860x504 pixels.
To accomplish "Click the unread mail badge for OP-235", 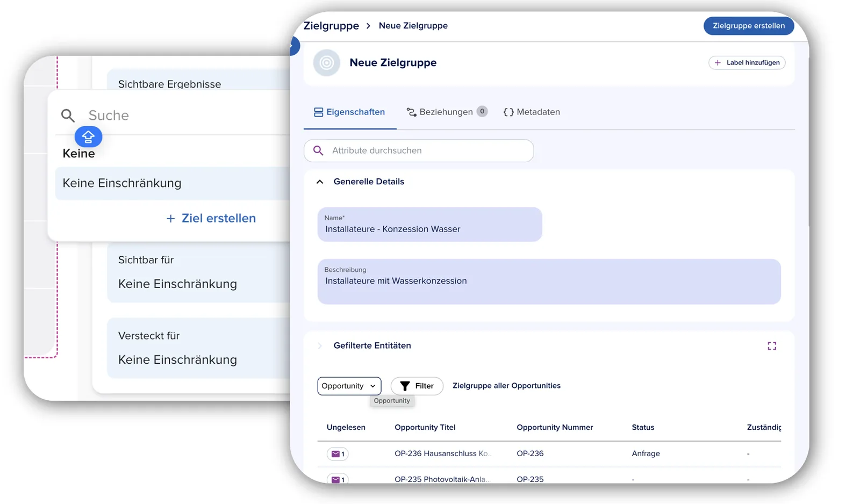I will coord(338,479).
